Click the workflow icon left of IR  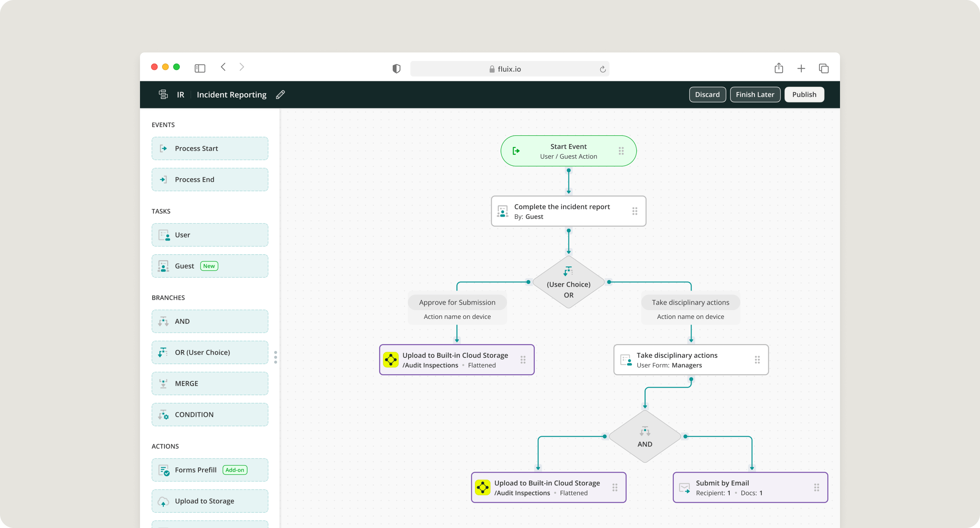[163, 94]
